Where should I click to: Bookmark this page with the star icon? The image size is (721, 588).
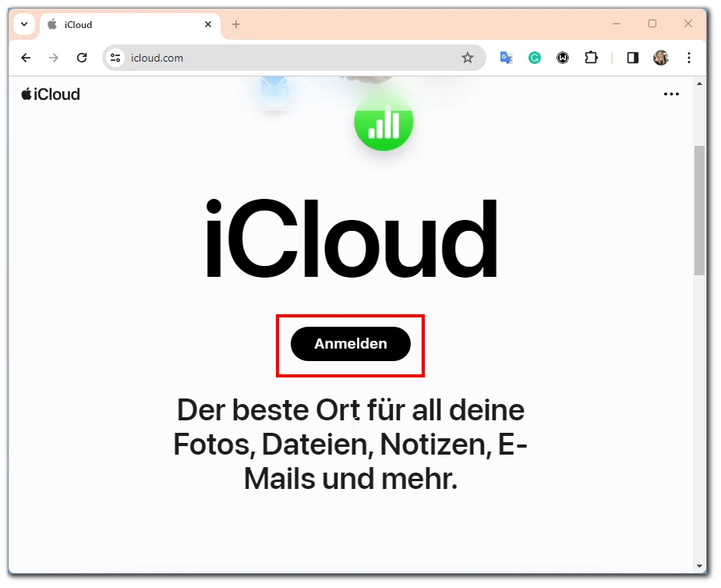point(467,58)
